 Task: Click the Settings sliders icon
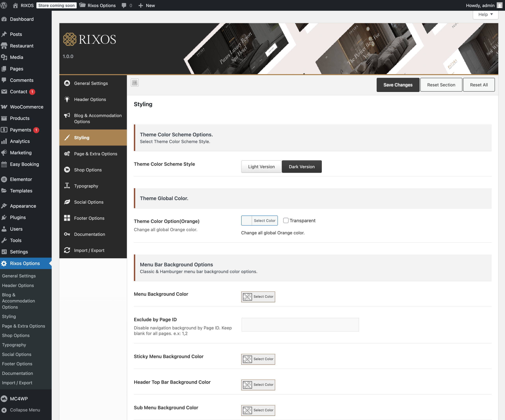[x=4, y=252]
